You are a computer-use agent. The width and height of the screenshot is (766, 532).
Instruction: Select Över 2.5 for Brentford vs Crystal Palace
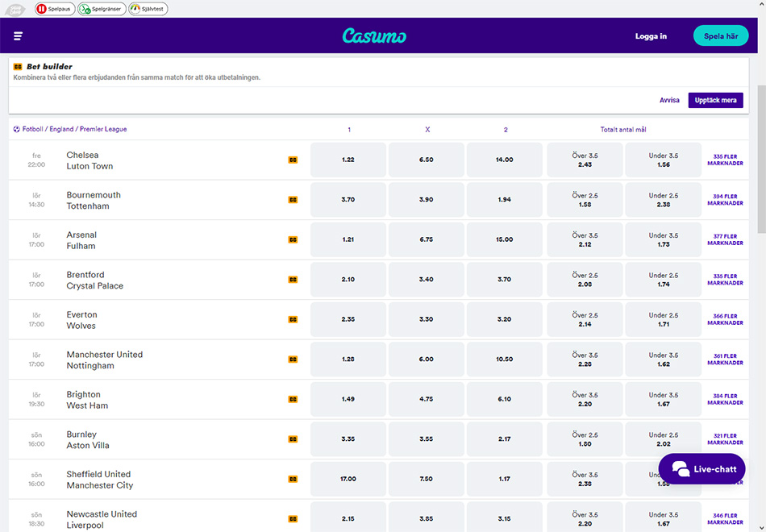pos(585,280)
